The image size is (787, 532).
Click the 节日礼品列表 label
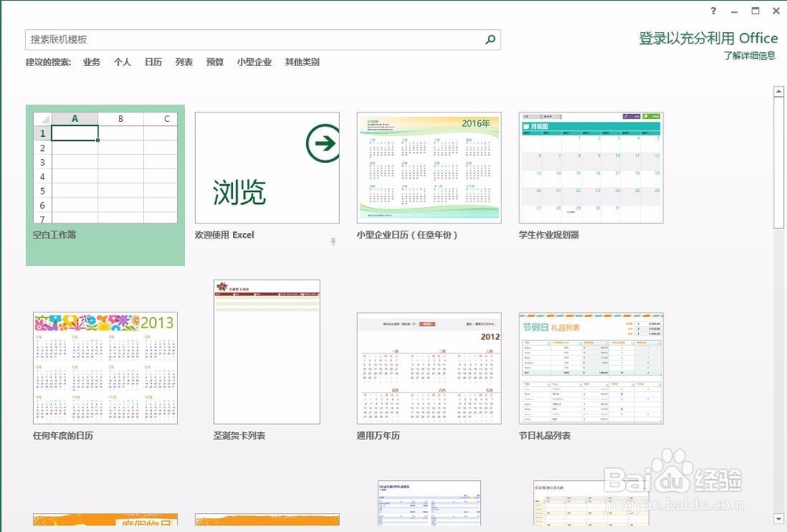pyautogui.click(x=545, y=436)
